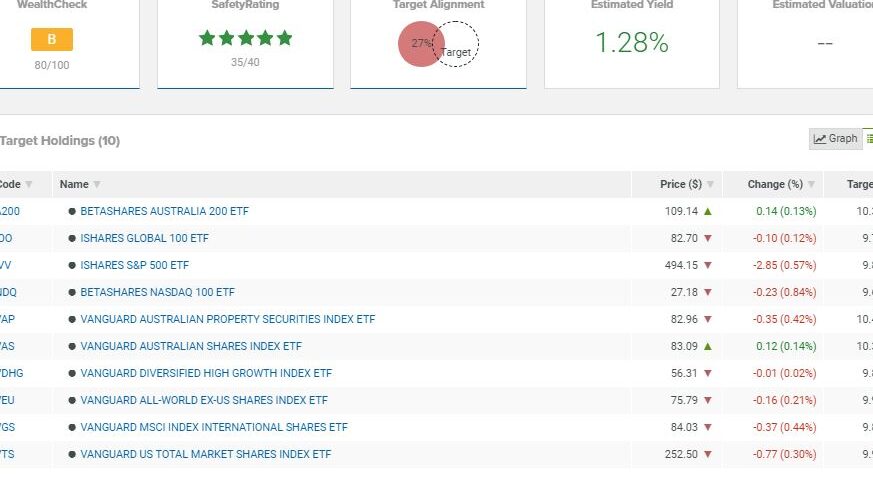This screenshot has width=873, height=491.
Task: Click change value 0.14 (0.13%)
Action: pyautogui.click(x=786, y=212)
